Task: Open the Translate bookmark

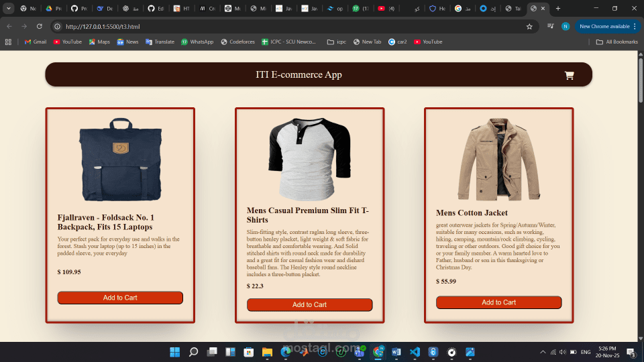Action: tap(160, 42)
